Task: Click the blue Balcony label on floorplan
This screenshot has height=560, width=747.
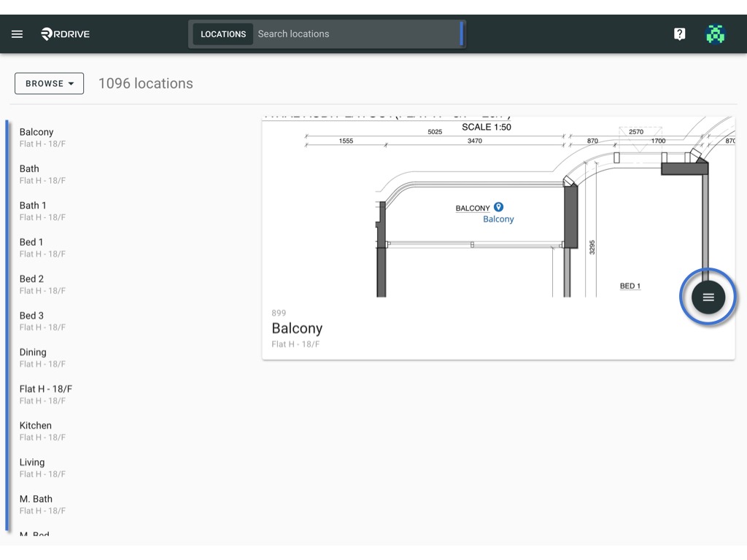Action: [x=498, y=219]
